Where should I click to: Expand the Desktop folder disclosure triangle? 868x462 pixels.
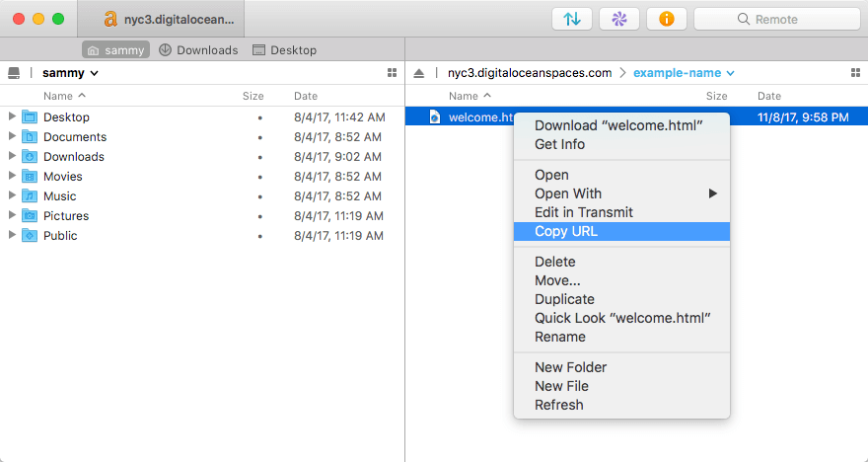(x=12, y=116)
